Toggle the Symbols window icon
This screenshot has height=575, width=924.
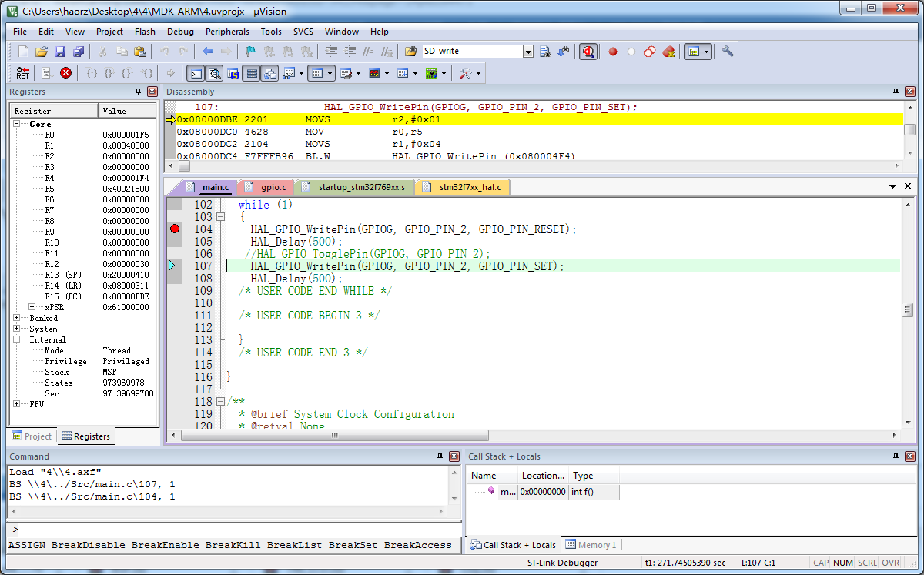click(233, 73)
